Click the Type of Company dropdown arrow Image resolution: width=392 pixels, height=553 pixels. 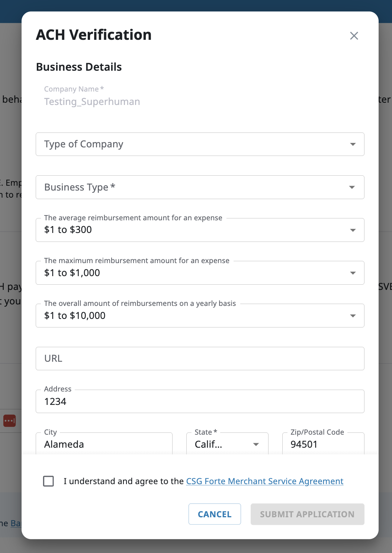353,144
